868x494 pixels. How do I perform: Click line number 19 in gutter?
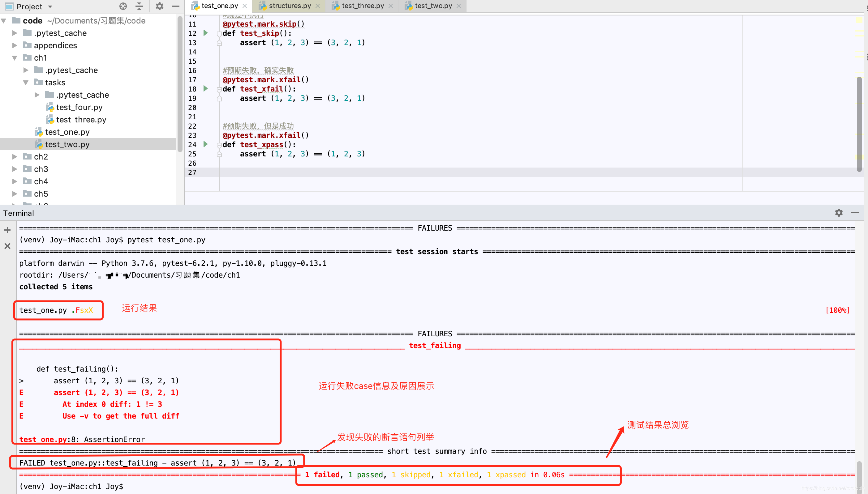coord(192,98)
